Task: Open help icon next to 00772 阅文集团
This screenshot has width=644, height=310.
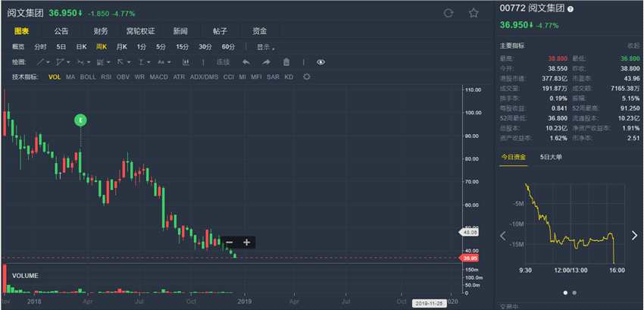Action: click(570, 9)
